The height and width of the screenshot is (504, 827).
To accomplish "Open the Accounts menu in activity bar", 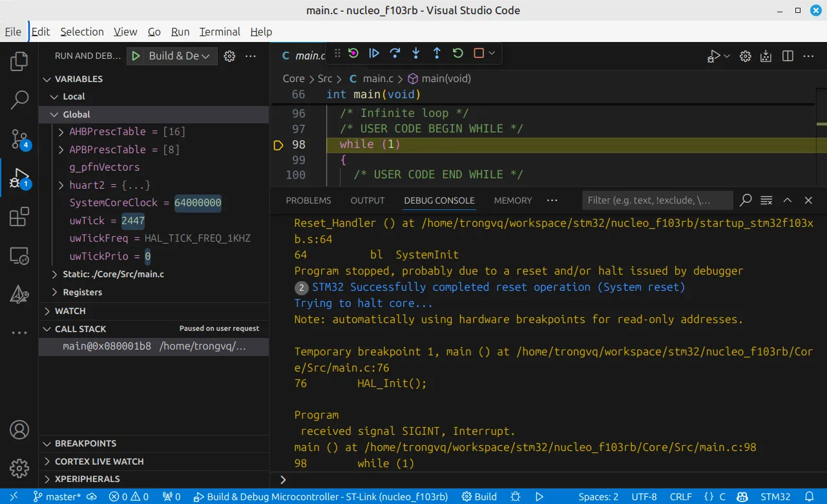I will [x=19, y=430].
